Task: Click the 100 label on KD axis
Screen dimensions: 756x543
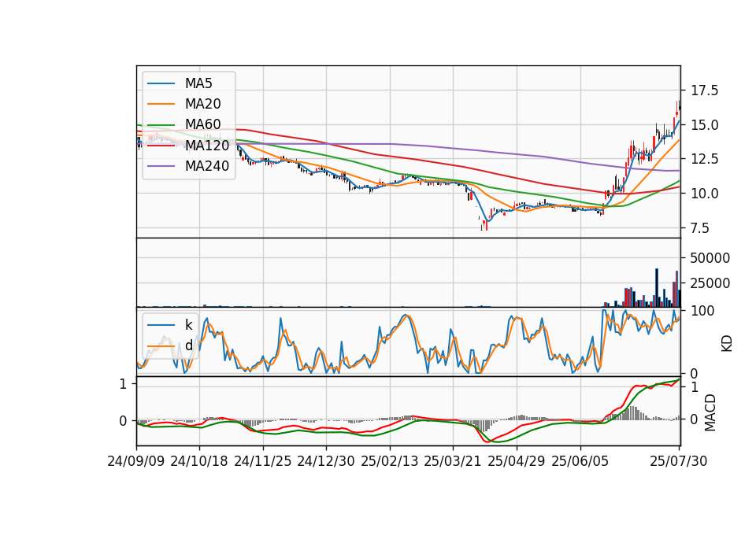Action: [x=702, y=311]
